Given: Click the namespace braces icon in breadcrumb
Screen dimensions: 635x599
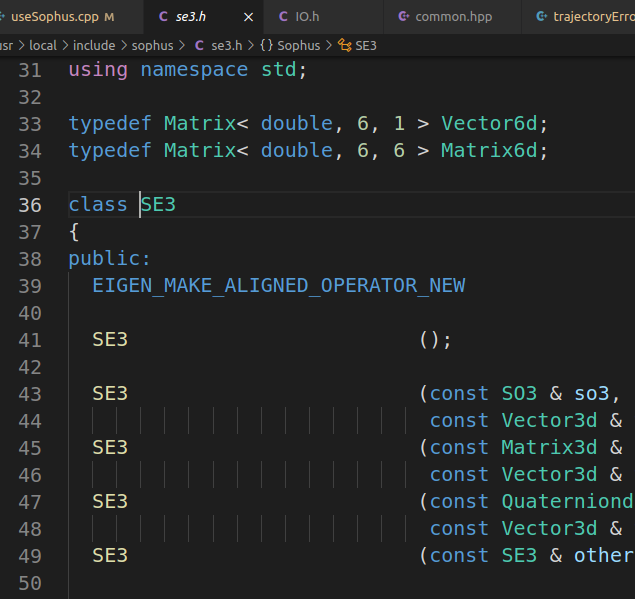Looking at the screenshot, I should coord(266,45).
